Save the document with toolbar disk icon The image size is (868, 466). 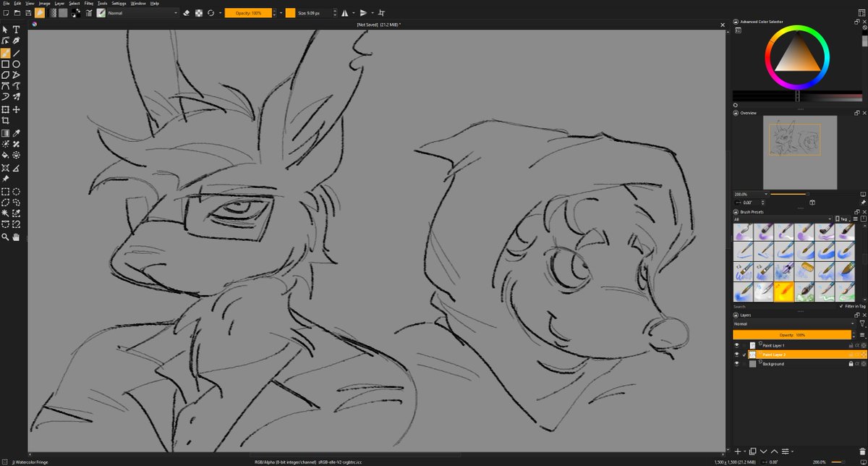[28, 13]
